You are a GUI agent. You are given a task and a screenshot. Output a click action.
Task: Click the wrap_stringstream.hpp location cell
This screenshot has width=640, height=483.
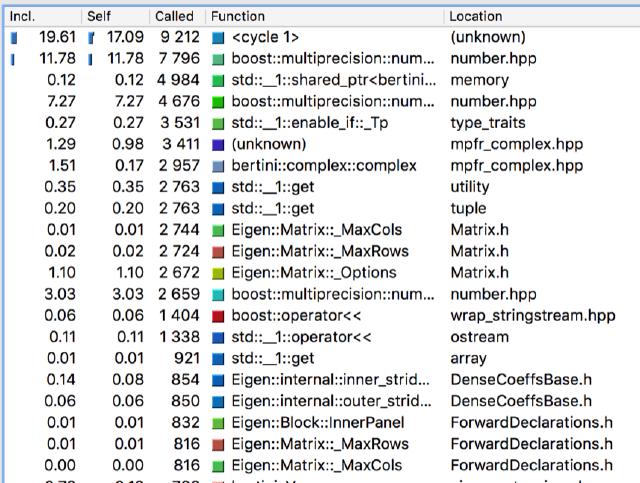point(533,316)
